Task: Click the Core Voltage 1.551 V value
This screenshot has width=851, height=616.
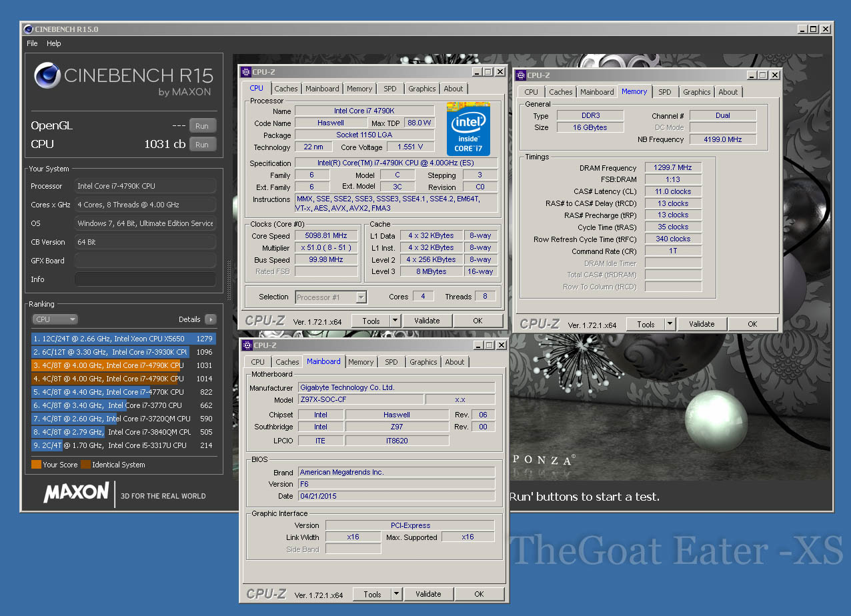Action: coord(410,147)
